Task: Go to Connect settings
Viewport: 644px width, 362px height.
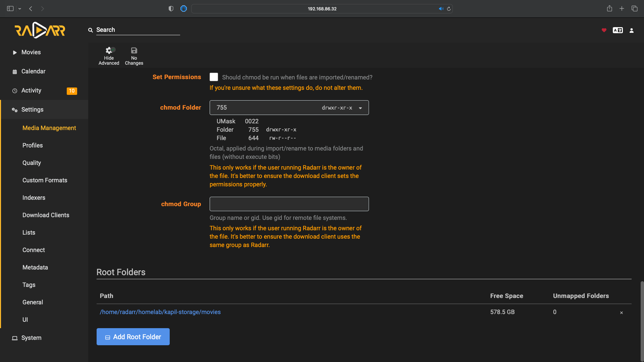Action: pyautogui.click(x=34, y=250)
